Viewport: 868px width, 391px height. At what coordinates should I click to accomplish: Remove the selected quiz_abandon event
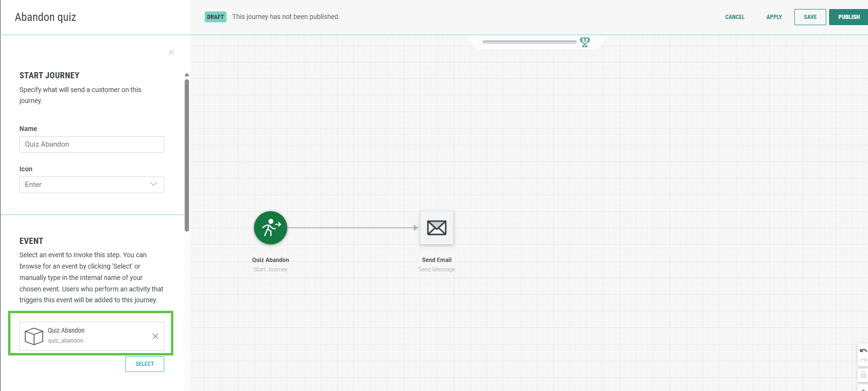pos(155,336)
